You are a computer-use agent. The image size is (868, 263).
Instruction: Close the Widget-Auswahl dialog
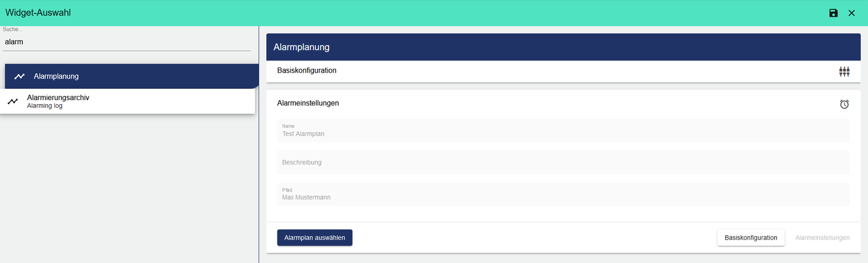click(x=852, y=13)
